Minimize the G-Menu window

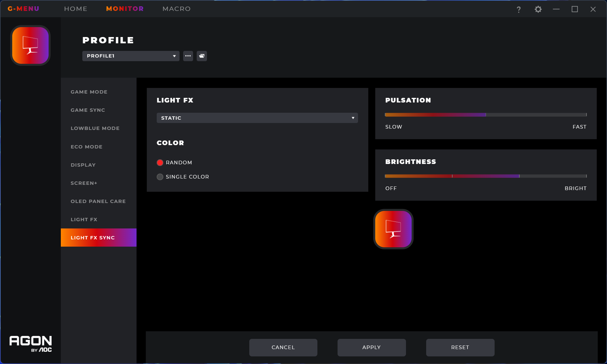click(556, 9)
